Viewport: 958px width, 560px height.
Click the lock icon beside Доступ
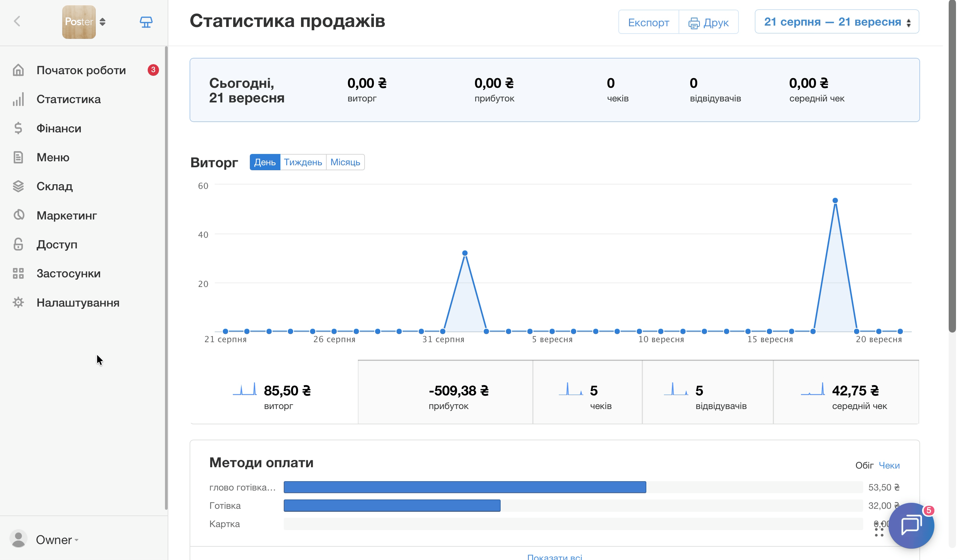18,244
